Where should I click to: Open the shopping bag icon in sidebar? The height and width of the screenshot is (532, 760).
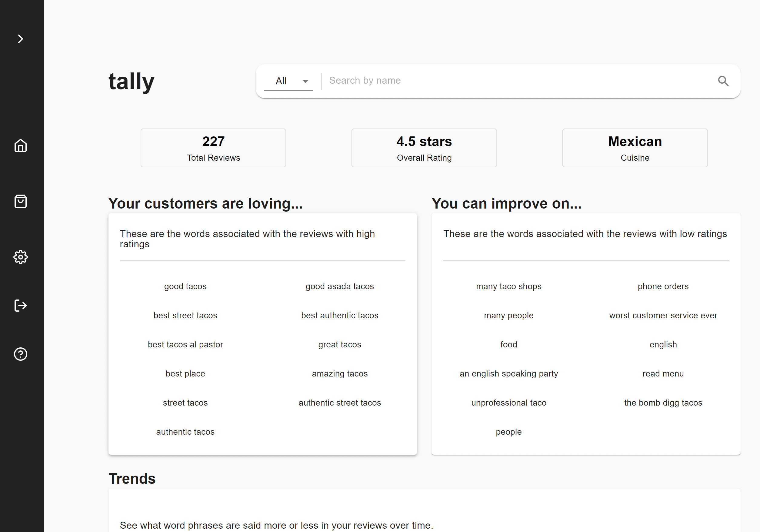tap(21, 201)
